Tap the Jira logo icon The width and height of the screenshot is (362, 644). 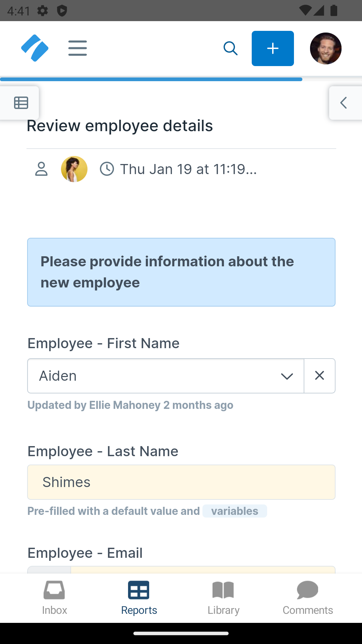pos(35,48)
